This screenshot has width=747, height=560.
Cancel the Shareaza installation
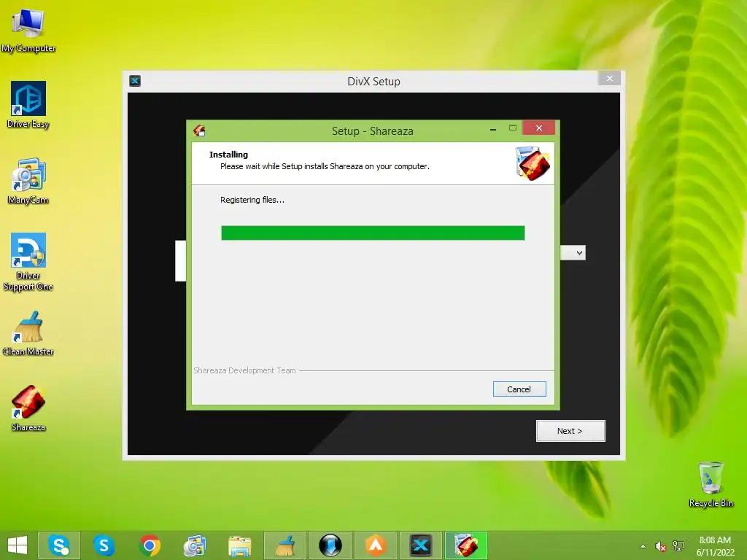519,389
